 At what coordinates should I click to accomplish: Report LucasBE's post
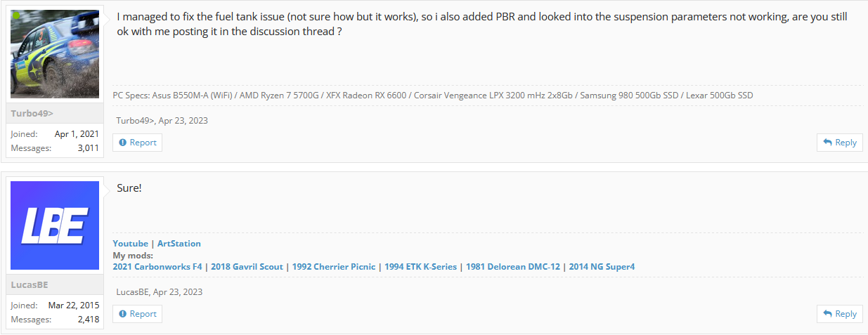click(x=138, y=313)
